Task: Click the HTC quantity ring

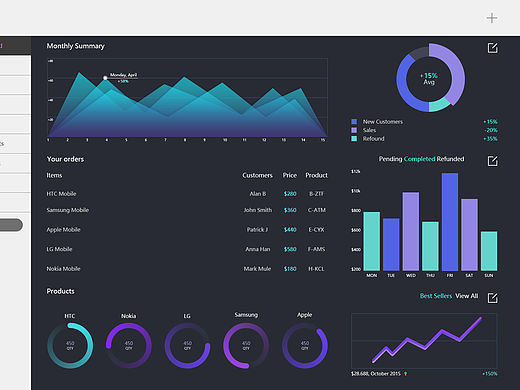Action: [x=70, y=346]
